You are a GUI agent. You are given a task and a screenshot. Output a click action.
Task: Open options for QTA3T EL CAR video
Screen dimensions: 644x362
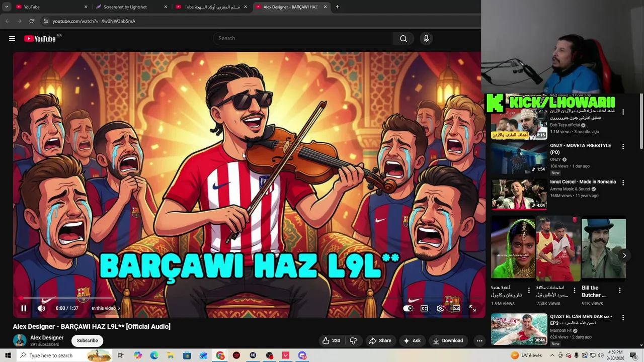[x=623, y=318]
